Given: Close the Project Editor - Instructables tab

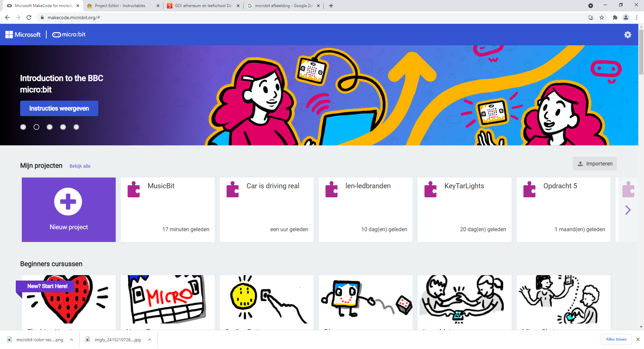Looking at the screenshot, I should [158, 6].
